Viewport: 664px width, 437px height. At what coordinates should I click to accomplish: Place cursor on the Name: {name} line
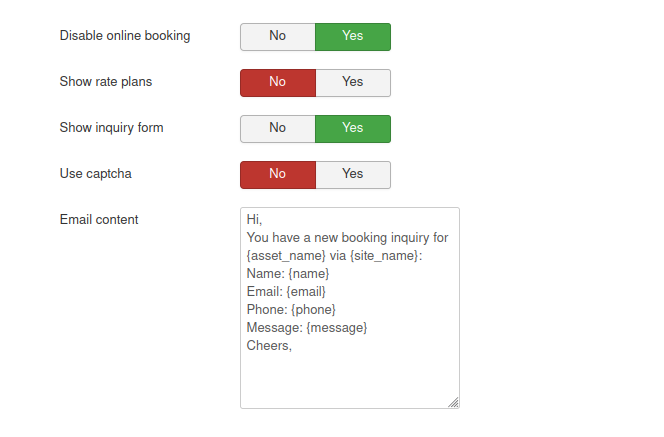point(288,273)
